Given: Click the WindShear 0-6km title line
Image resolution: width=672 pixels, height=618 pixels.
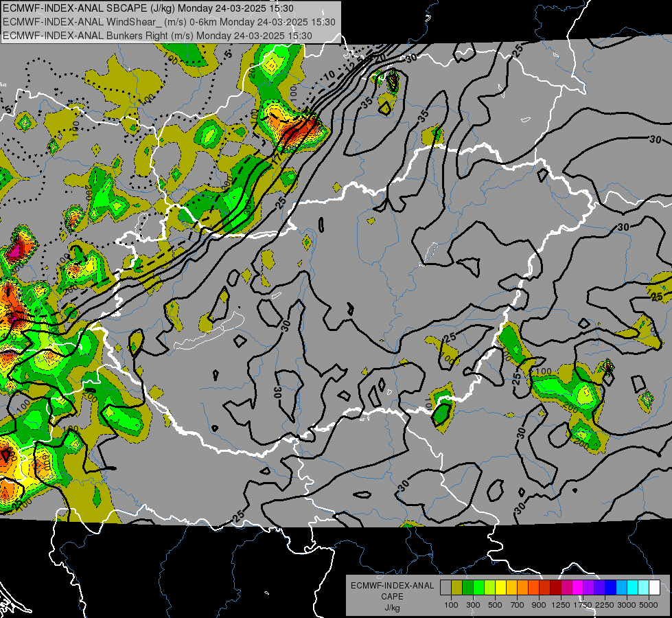Looking at the screenshot, I should click(x=169, y=22).
